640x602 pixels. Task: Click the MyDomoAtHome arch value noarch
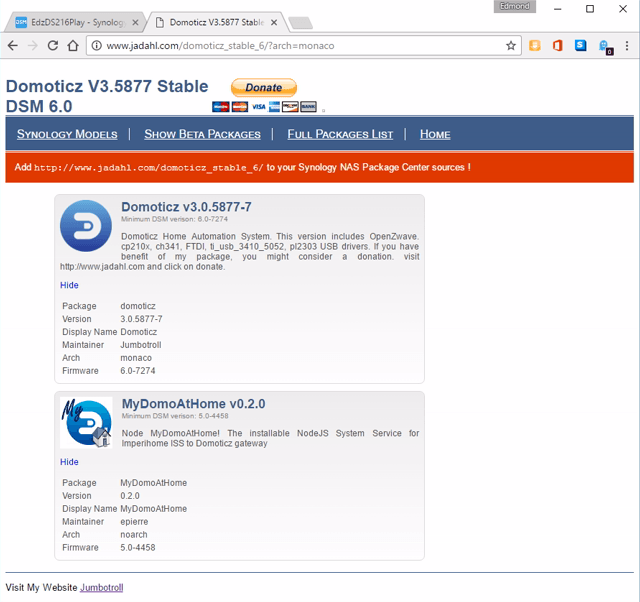pos(134,535)
